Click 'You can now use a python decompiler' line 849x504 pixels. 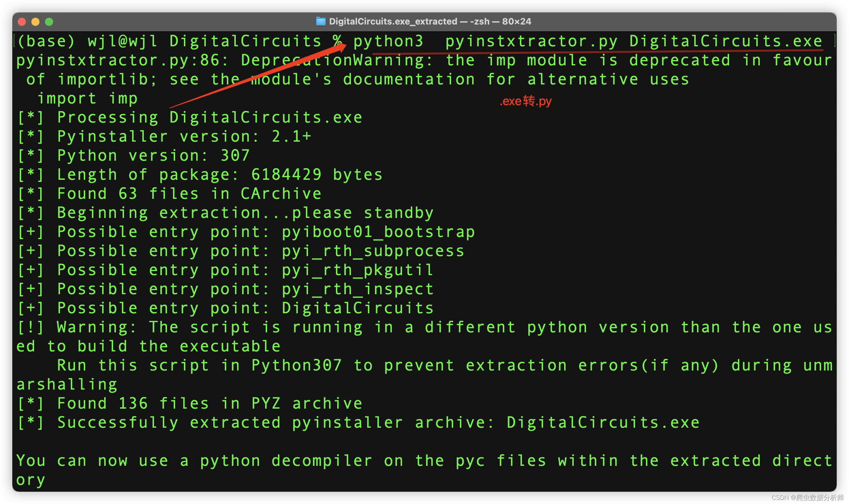[x=424, y=461]
